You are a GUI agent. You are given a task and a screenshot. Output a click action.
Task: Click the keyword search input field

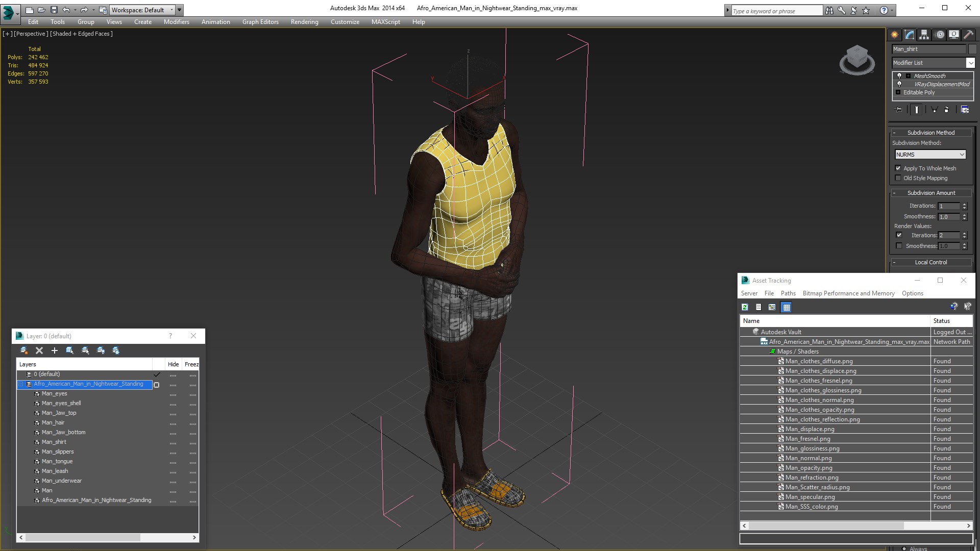tap(776, 11)
